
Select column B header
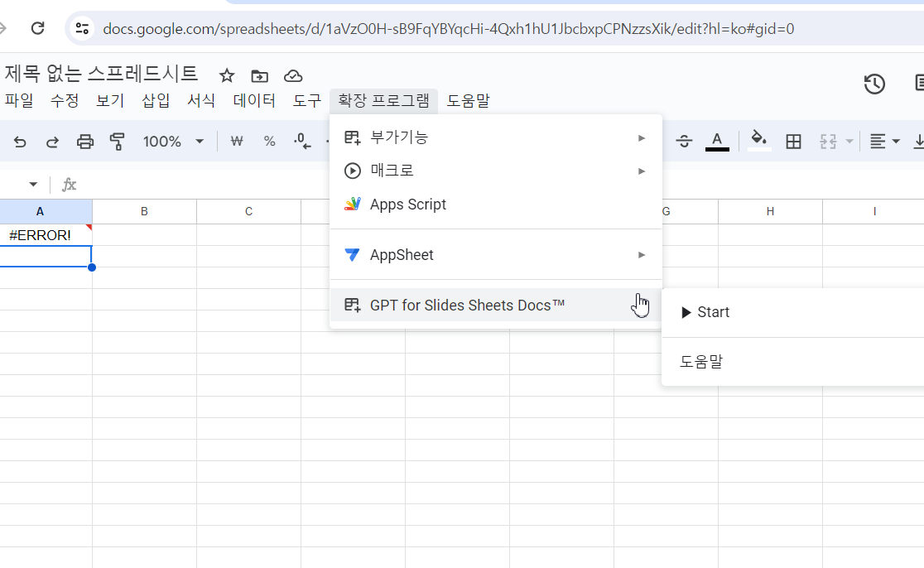pyautogui.click(x=144, y=211)
